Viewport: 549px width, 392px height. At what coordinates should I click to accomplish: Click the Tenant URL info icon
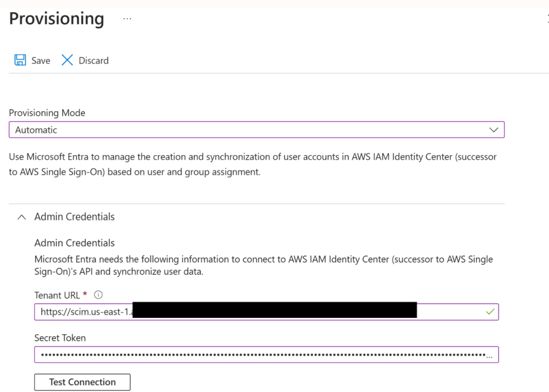99,295
